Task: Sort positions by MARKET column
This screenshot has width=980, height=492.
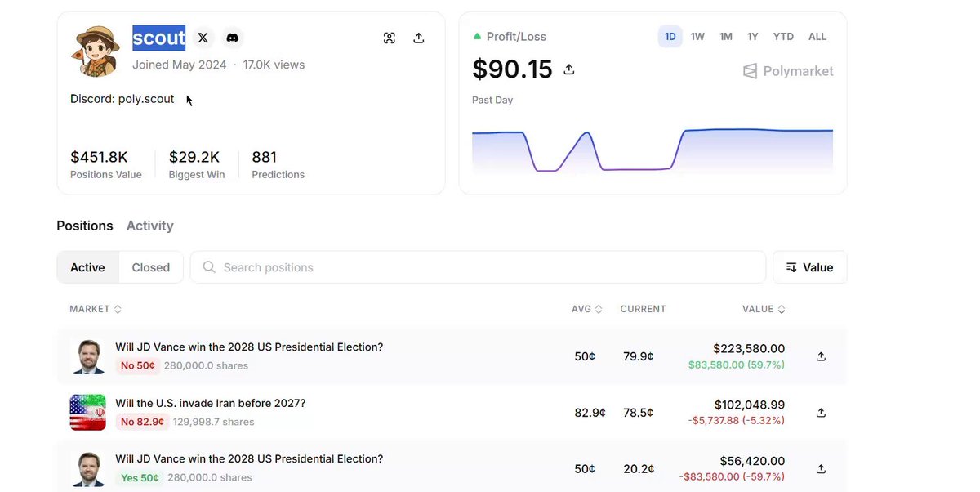Action: click(96, 309)
